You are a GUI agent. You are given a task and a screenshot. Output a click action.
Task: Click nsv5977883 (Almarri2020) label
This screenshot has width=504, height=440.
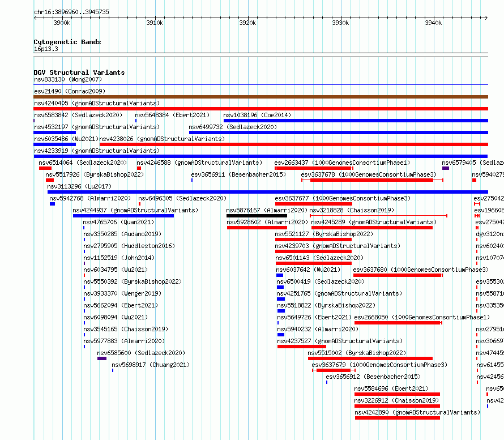tap(124, 341)
